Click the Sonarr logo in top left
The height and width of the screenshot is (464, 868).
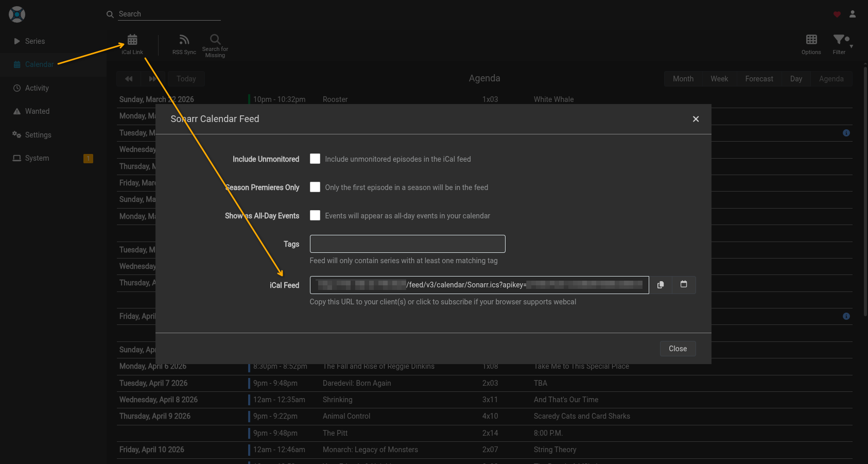[x=17, y=14]
